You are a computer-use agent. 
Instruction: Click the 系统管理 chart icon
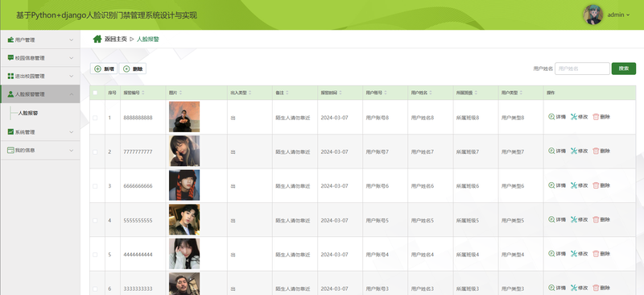10,132
